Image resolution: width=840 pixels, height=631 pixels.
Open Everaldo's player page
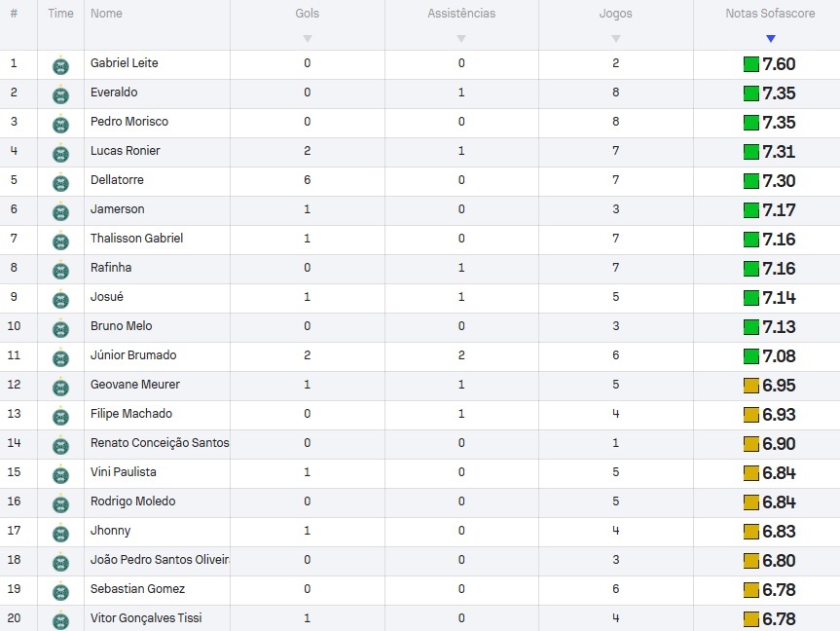pyautogui.click(x=114, y=93)
